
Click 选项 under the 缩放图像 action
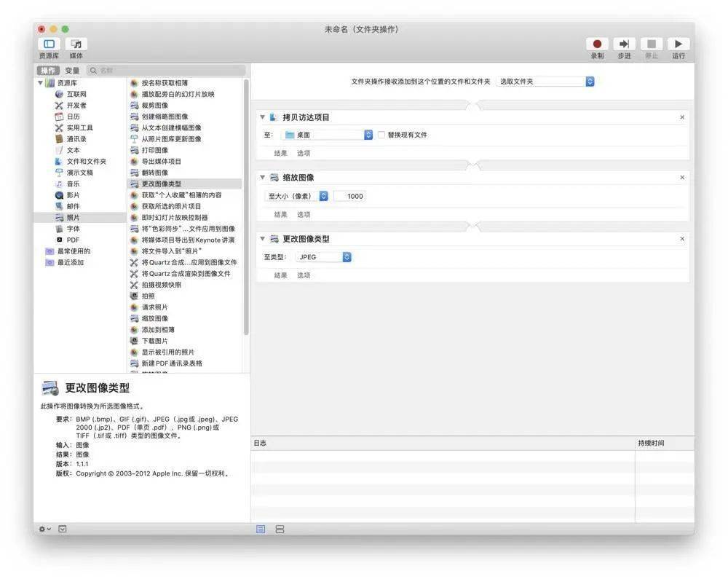[x=304, y=214]
